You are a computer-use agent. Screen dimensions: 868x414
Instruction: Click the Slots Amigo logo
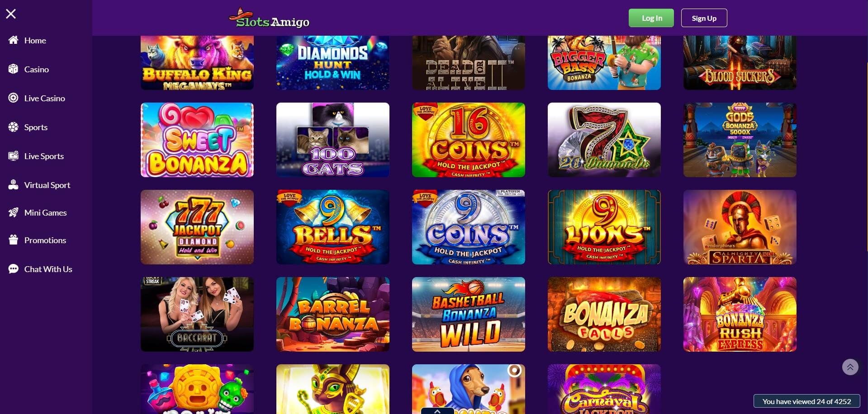[x=269, y=18]
